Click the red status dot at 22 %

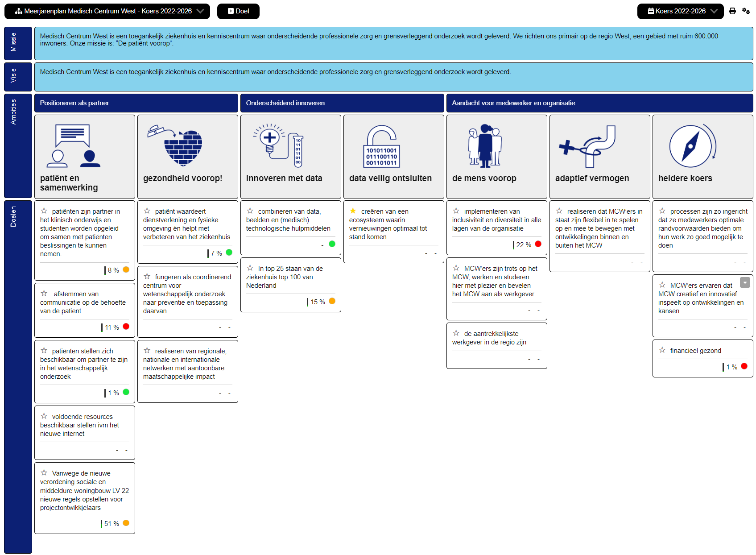[x=538, y=244]
